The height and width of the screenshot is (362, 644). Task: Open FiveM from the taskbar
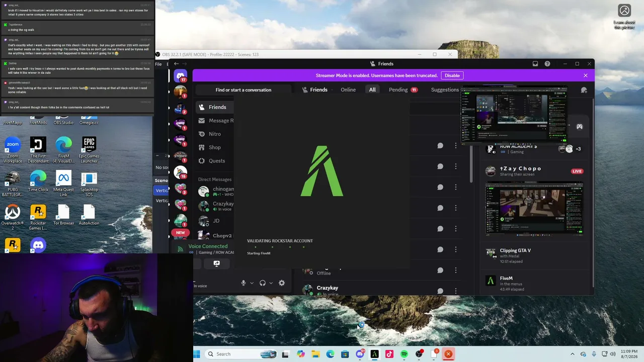pos(374,354)
